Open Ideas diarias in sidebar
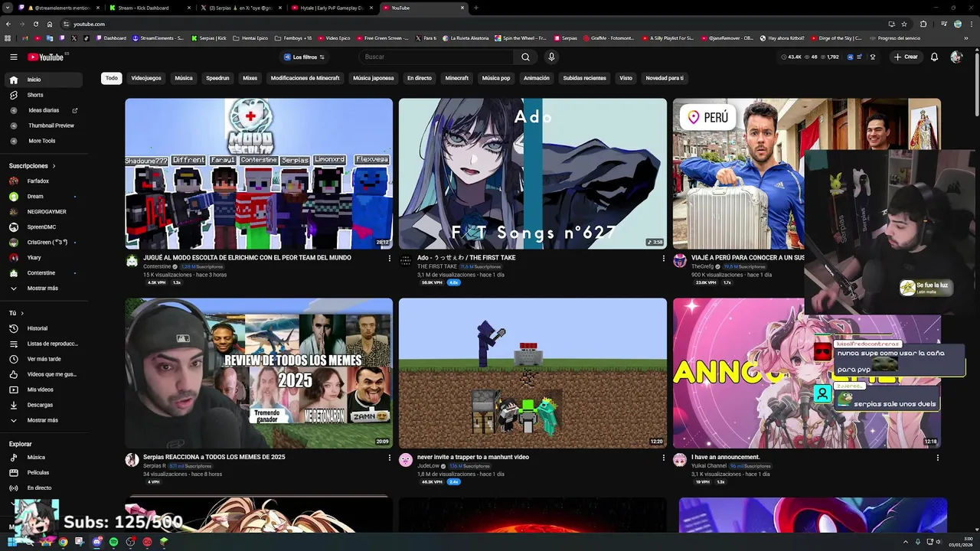Image resolution: width=980 pixels, height=551 pixels. click(x=42, y=110)
